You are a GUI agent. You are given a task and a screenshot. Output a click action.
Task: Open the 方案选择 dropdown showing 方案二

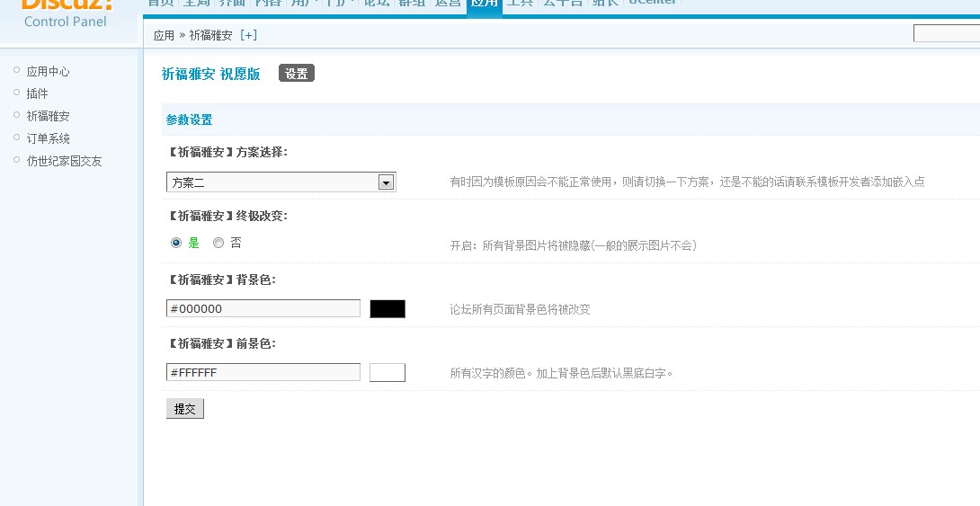pyautogui.click(x=281, y=182)
